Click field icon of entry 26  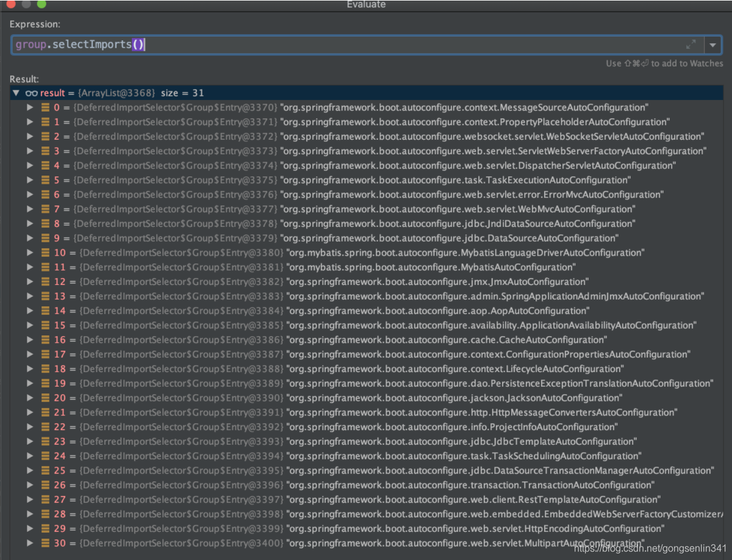click(45, 485)
